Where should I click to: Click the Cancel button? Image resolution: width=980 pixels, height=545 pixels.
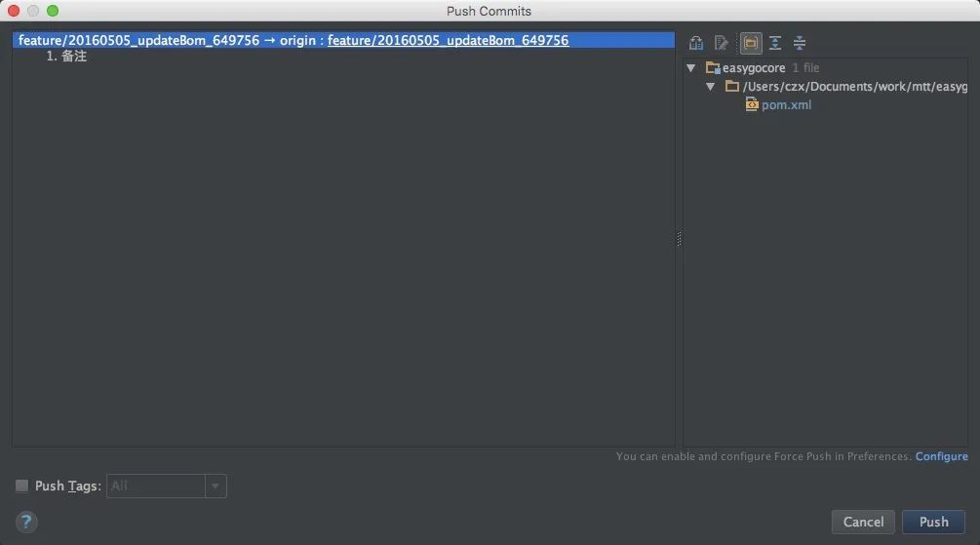863,522
